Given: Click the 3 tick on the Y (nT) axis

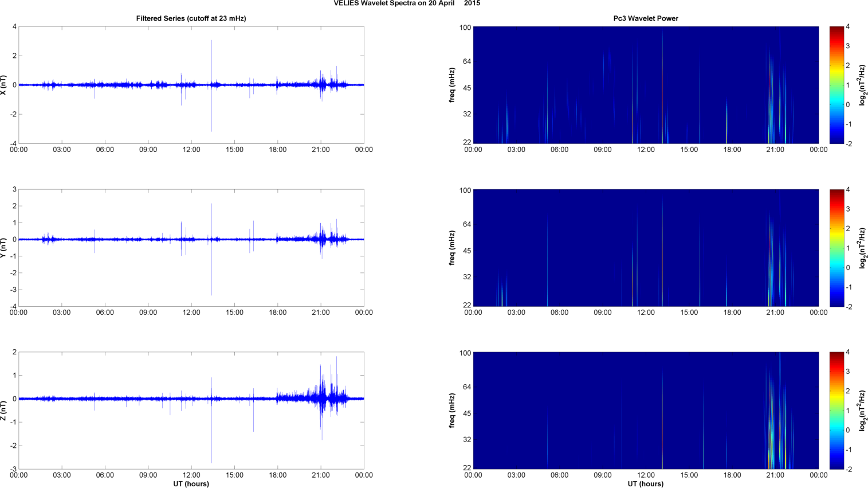Looking at the screenshot, I should click(15, 190).
